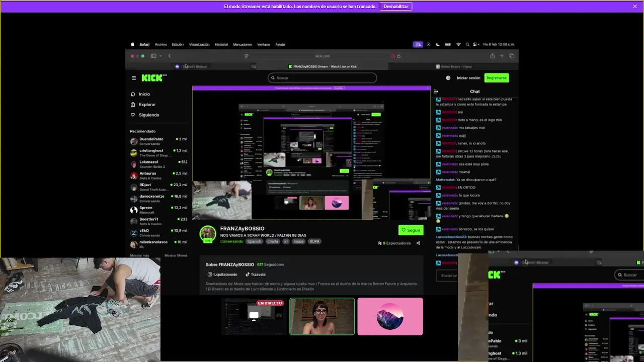
Task: Switch to the Discord tab
Action: (191, 66)
